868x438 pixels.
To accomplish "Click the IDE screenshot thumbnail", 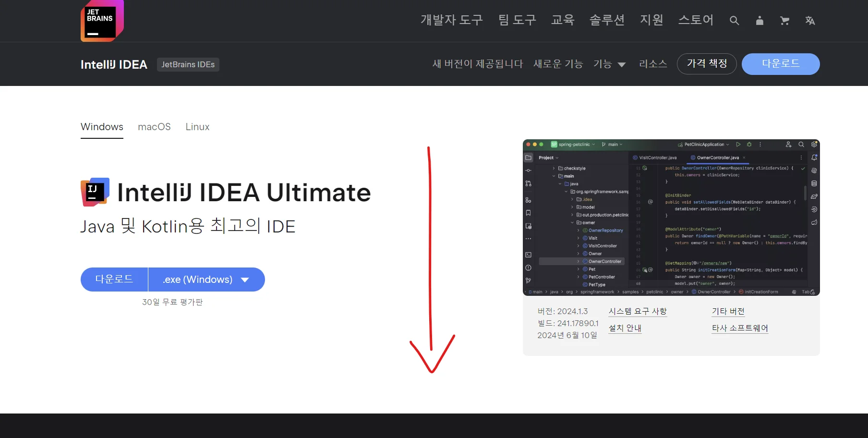I will click(x=671, y=218).
